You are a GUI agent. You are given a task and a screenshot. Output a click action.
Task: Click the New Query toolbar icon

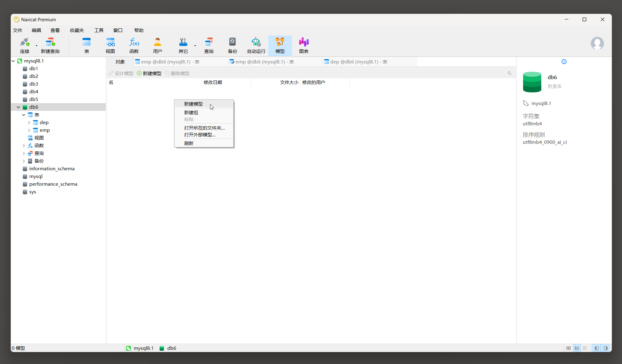coord(50,45)
